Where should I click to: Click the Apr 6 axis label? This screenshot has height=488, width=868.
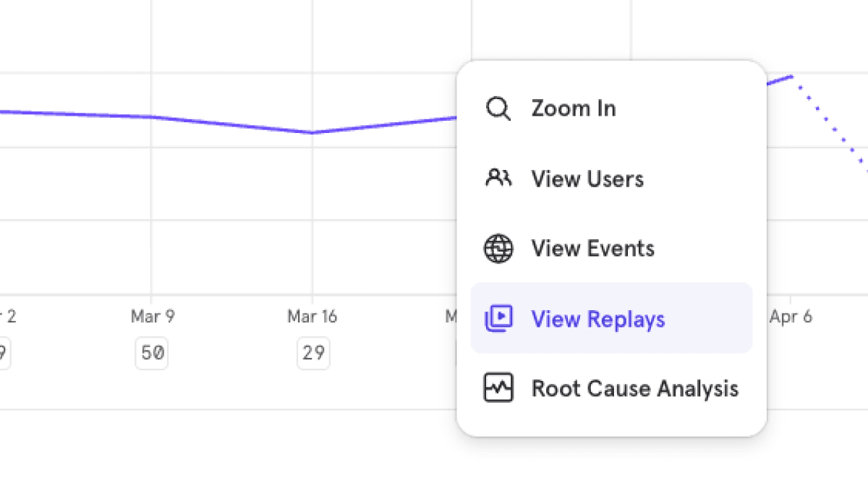click(x=791, y=317)
